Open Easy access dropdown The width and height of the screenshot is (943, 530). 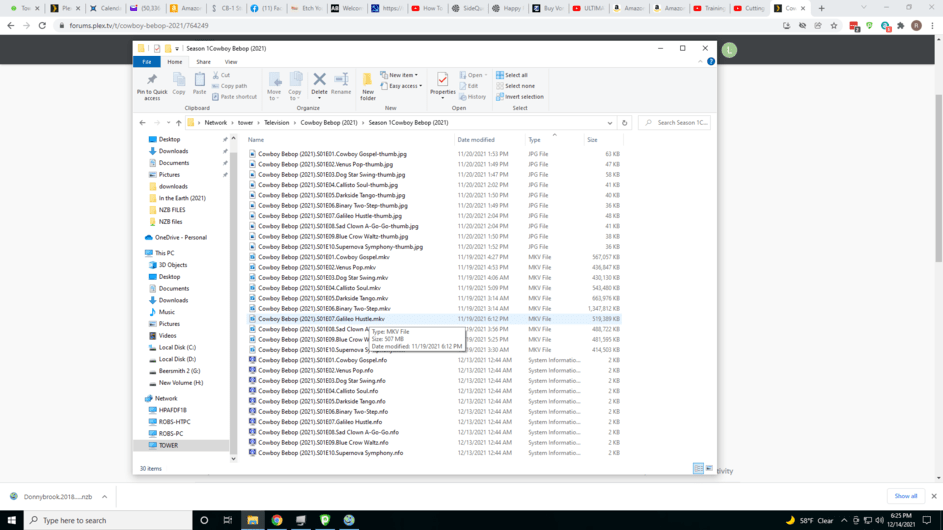[x=401, y=86]
